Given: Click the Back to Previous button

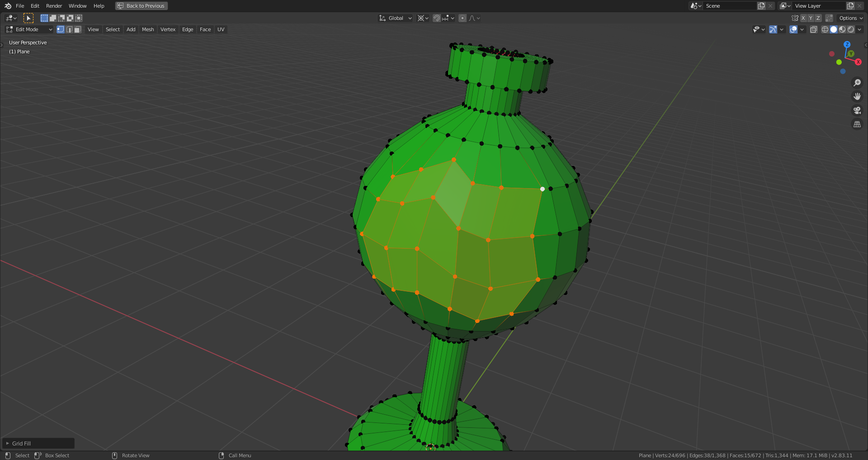Looking at the screenshot, I should pos(141,6).
